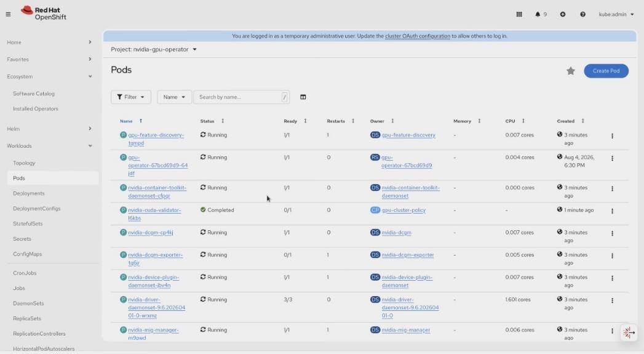The height and width of the screenshot is (354, 644).
Task: Sort table by Status column
Action: [x=212, y=121]
